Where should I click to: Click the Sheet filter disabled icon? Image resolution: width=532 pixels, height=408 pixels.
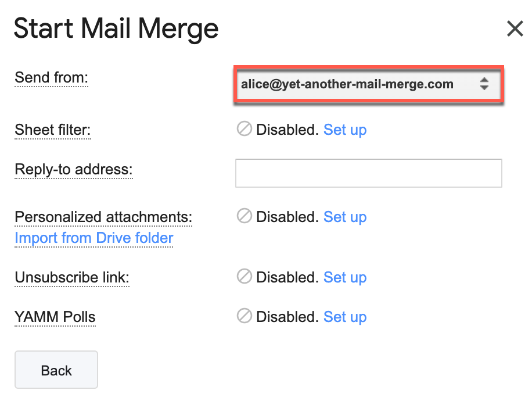point(244,129)
